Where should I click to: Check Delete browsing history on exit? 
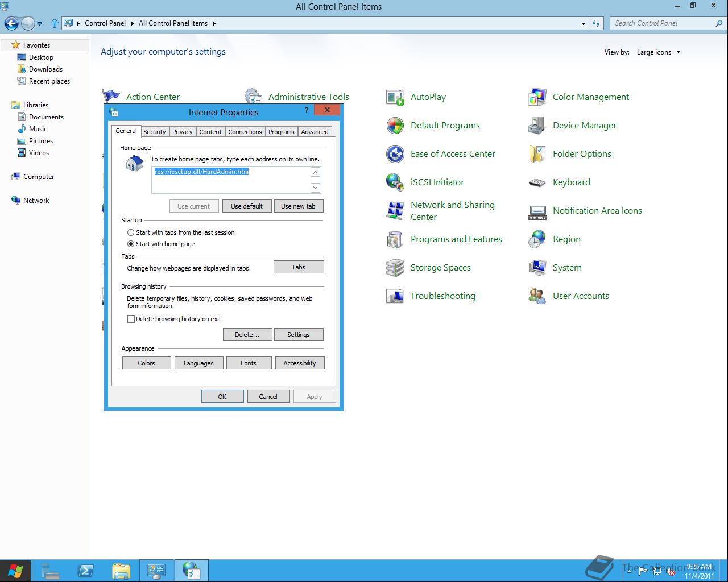coord(131,319)
